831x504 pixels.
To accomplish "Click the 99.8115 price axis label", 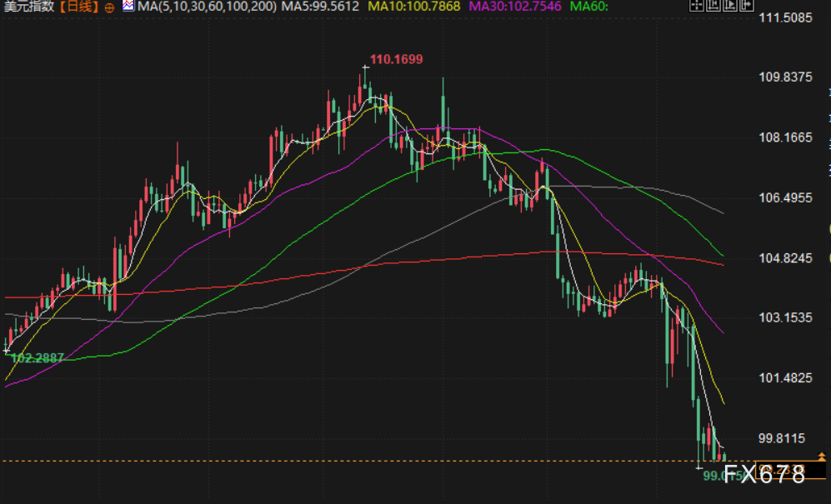I will (x=785, y=438).
